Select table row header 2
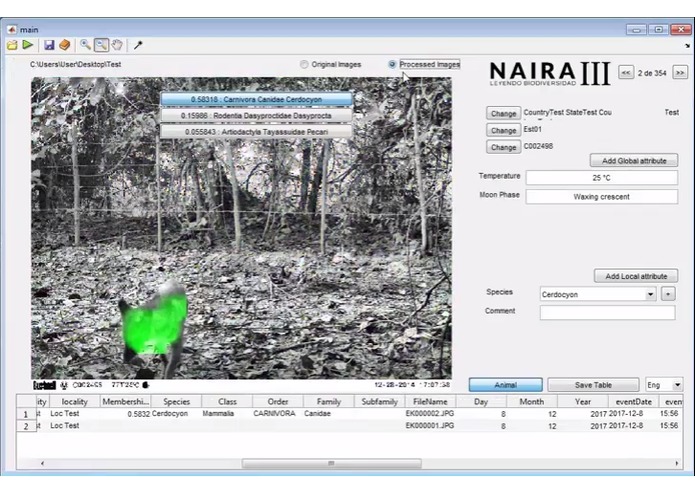 coord(26,426)
